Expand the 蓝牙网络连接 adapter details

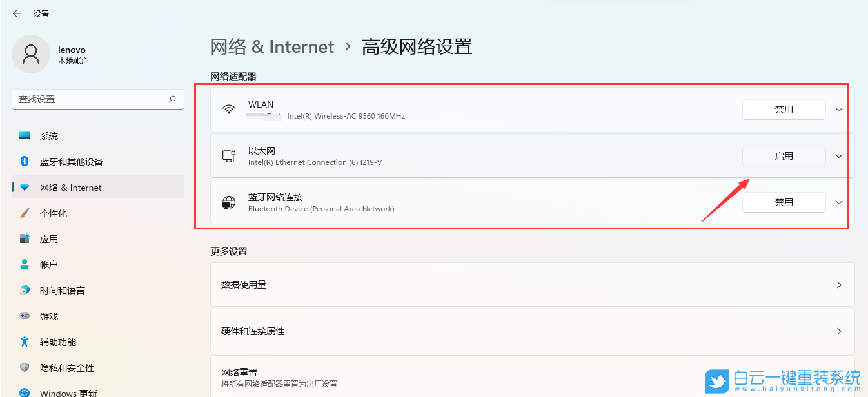pos(838,202)
